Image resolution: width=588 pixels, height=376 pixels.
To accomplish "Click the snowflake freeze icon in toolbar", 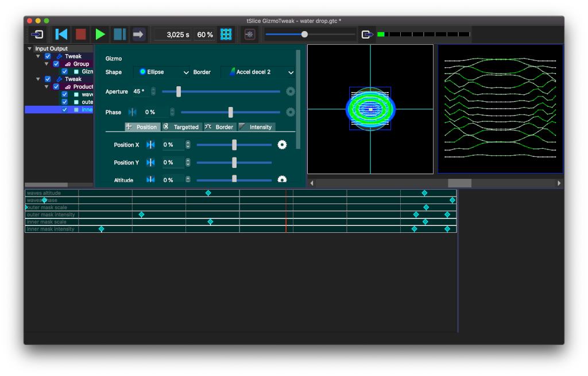I will (x=249, y=34).
